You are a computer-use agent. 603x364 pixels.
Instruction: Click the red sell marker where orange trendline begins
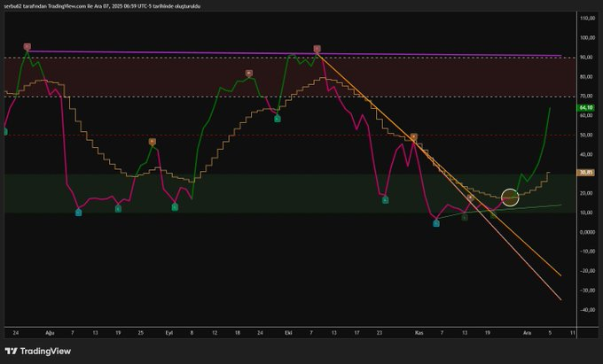pyautogui.click(x=317, y=49)
